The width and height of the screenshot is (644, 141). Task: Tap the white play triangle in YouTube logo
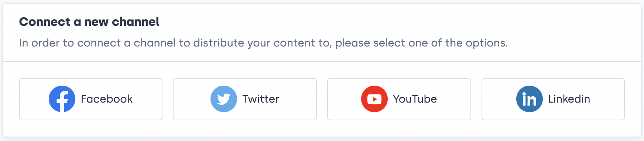pyautogui.click(x=375, y=99)
